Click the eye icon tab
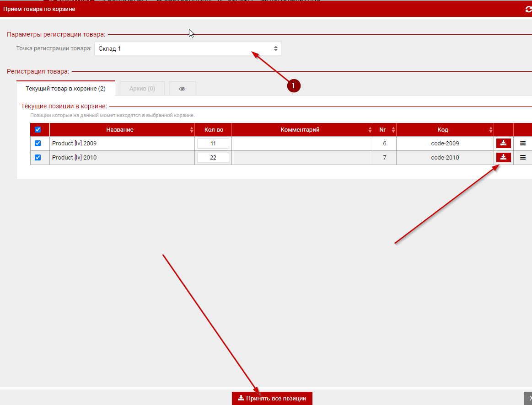This screenshot has height=405, width=532. click(182, 89)
